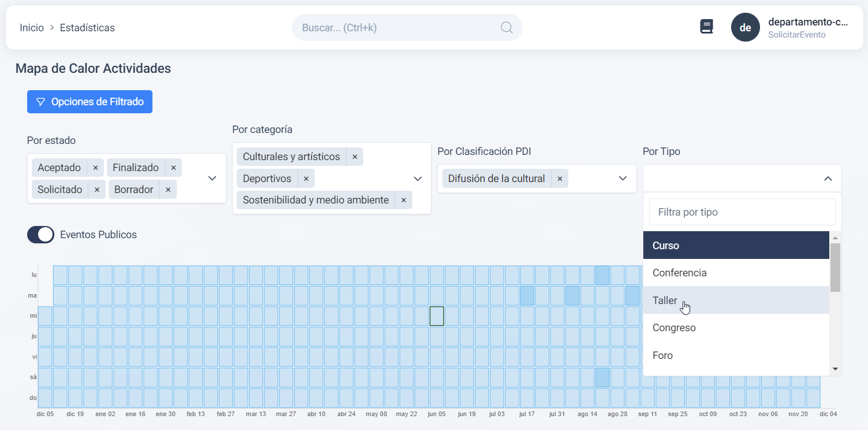Screen dimensions: 868x430
Task: Remove the Aceptado filter tag
Action: pyautogui.click(x=96, y=168)
